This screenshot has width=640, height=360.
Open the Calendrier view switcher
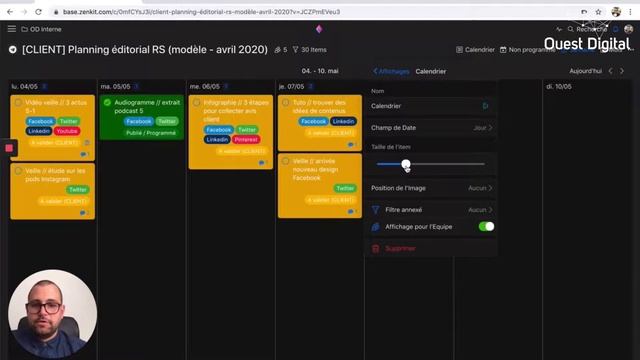tap(475, 50)
